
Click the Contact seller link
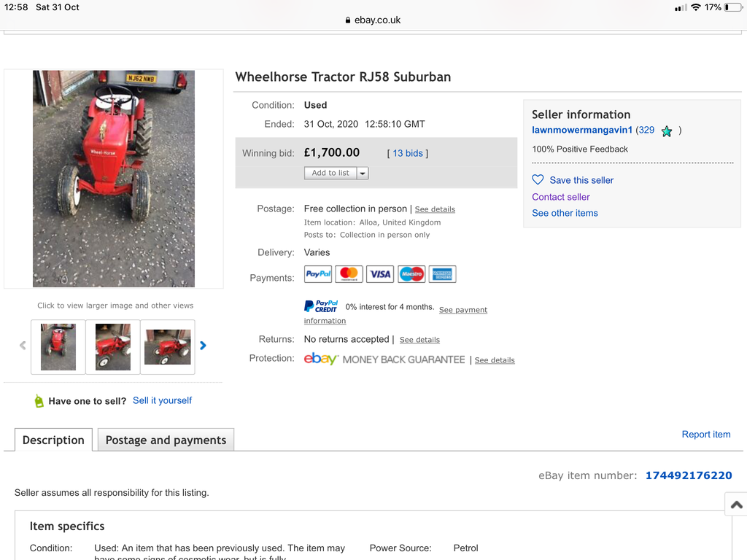pos(560,197)
